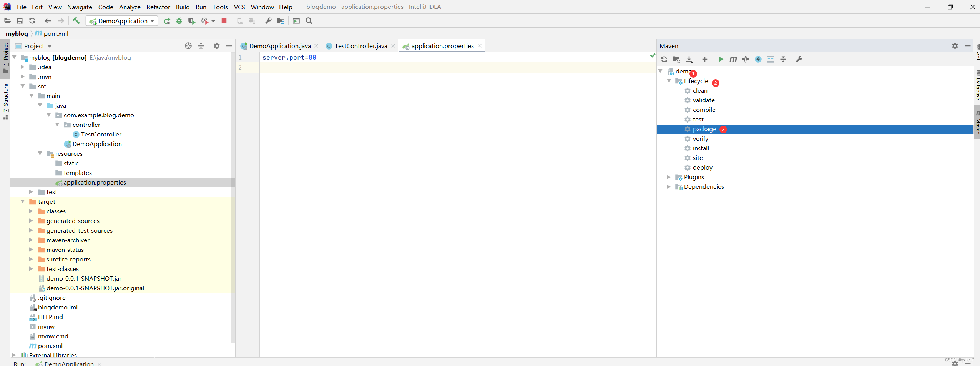This screenshot has width=980, height=366.
Task: Switch to DemoApplication.java tab
Action: point(280,46)
